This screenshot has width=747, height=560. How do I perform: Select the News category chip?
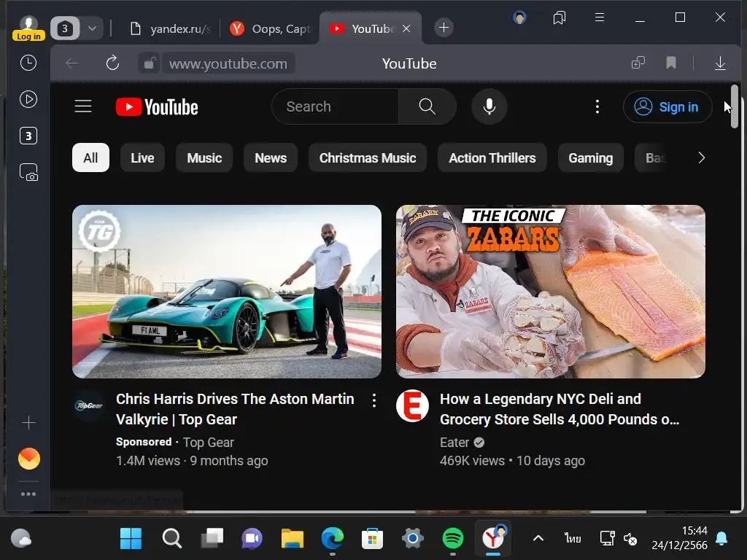click(271, 157)
